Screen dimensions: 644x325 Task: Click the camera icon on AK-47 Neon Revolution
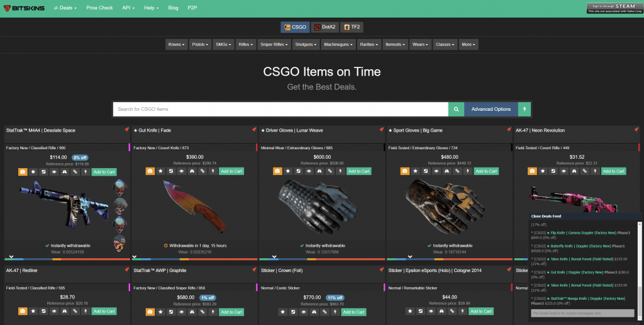coord(532,171)
